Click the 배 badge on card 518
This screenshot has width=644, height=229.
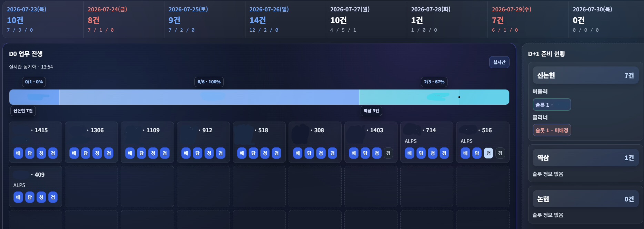242,153
